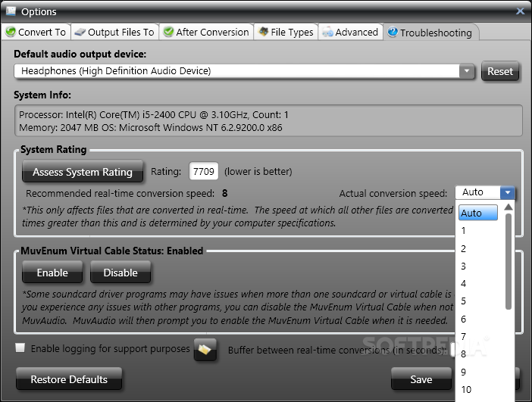Disable the MuvEnum Virtual Cable
This screenshot has height=402, width=532.
click(x=120, y=273)
